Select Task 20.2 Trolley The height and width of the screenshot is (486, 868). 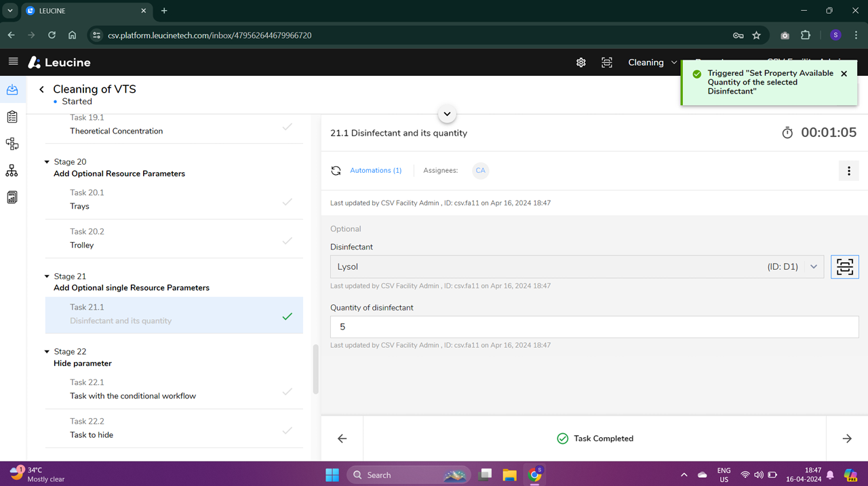174,239
